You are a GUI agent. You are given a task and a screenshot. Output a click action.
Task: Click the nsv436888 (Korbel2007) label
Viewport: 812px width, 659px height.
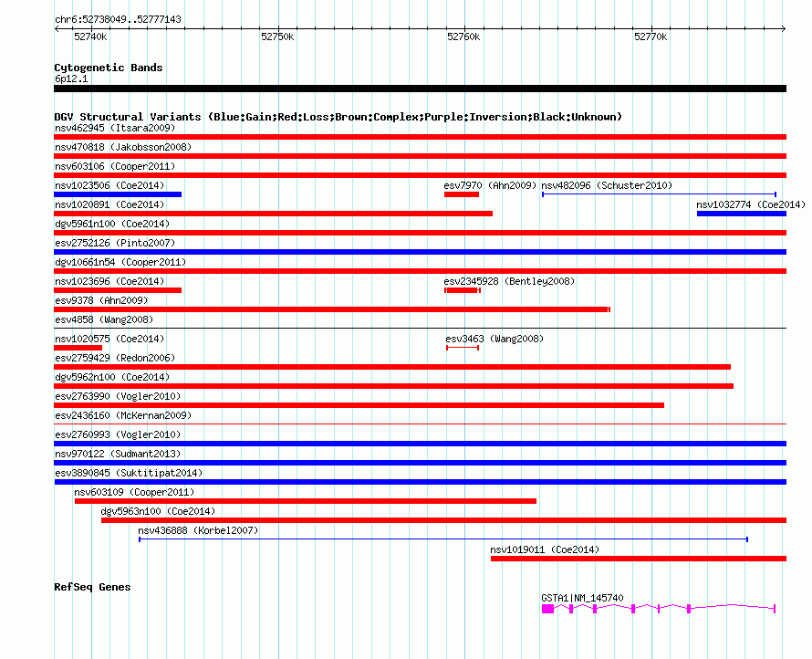pos(198,530)
